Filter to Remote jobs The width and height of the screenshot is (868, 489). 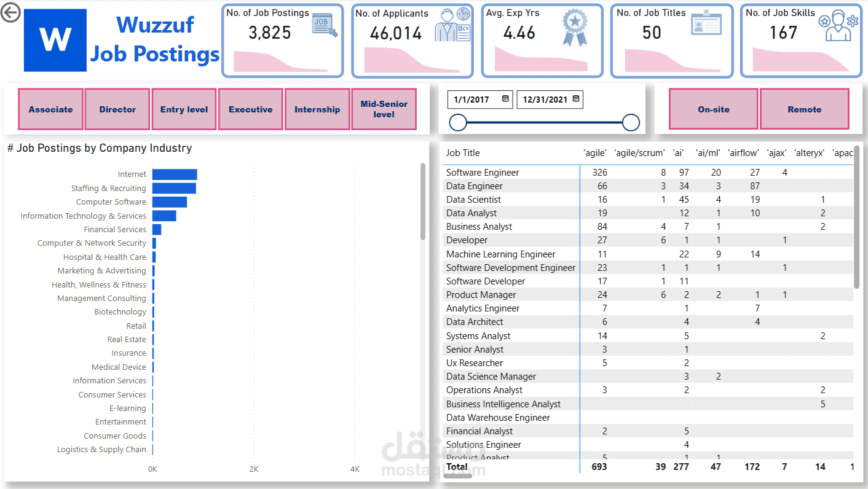coord(805,109)
